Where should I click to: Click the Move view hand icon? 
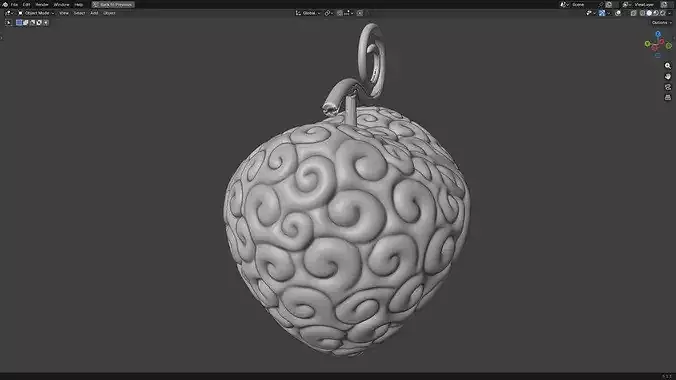[668, 76]
